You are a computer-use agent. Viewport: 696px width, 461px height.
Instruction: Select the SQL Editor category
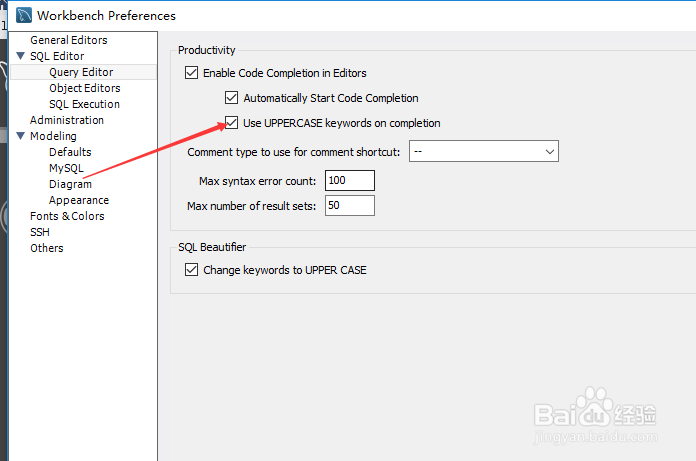tap(57, 56)
